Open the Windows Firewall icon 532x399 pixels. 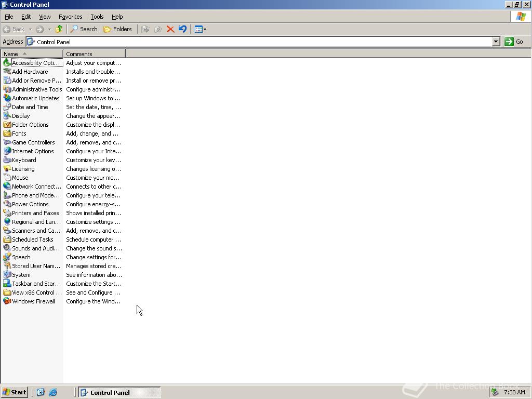click(7, 301)
